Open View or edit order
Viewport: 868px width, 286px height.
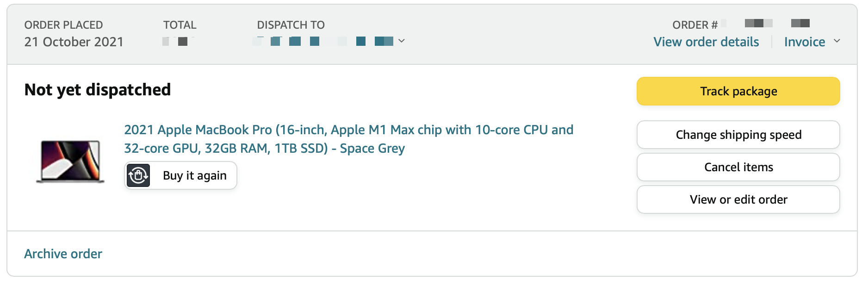738,199
